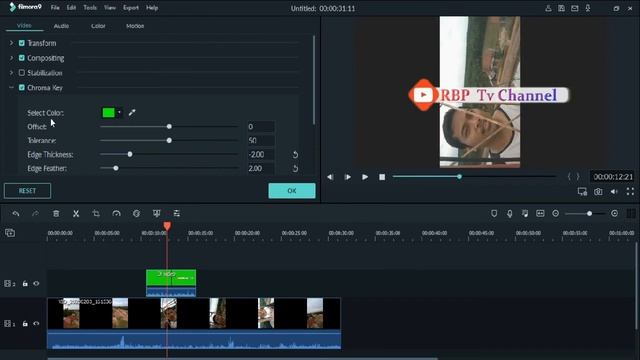Record voiceover with the microphone icon

(509, 213)
